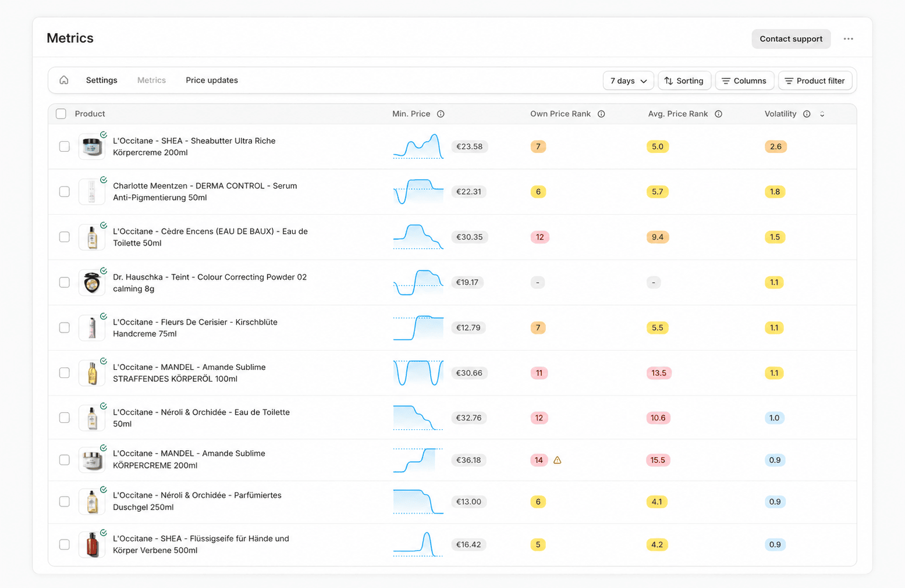The width and height of the screenshot is (905, 588).
Task: Open Fleurs De Cerisier Kirschblüte Handcreme name
Action: [195, 328]
